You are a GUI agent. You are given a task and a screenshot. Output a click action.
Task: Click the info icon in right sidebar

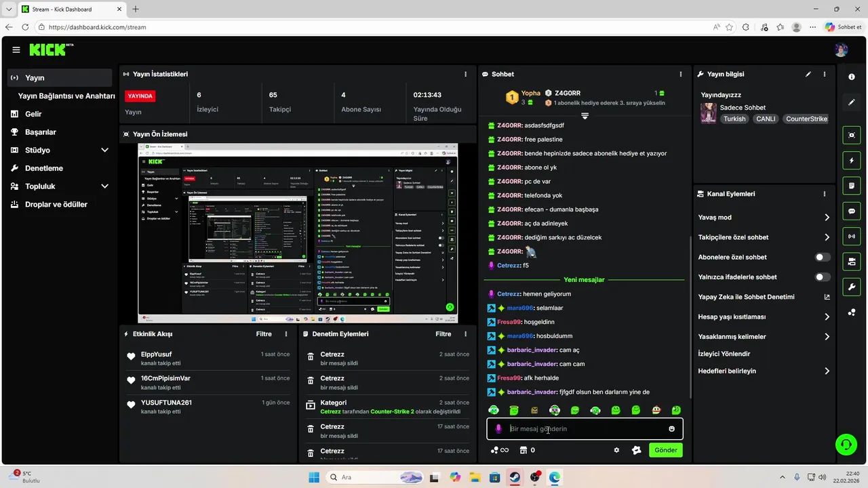tap(852, 77)
